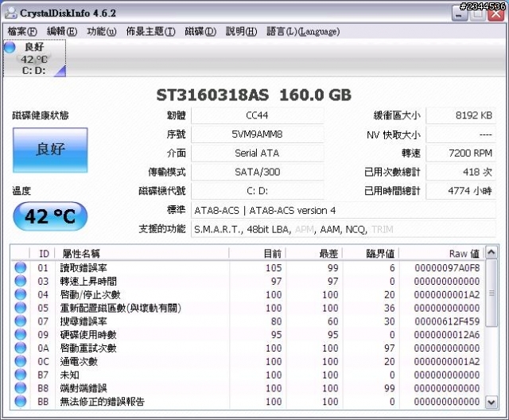Click the ID column header
This screenshot has height=420, width=509.
pos(42,254)
